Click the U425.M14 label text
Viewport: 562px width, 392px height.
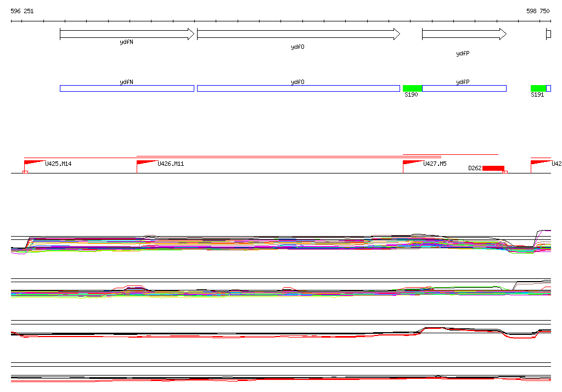click(58, 164)
